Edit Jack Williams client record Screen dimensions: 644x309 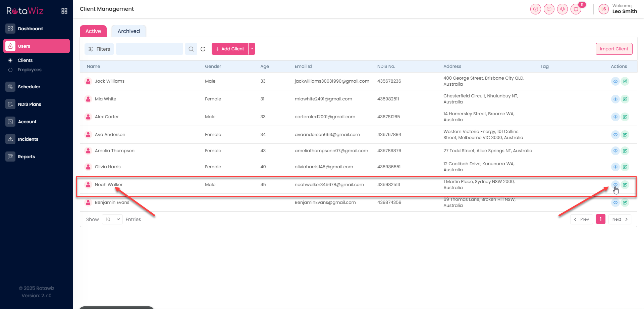pyautogui.click(x=625, y=81)
